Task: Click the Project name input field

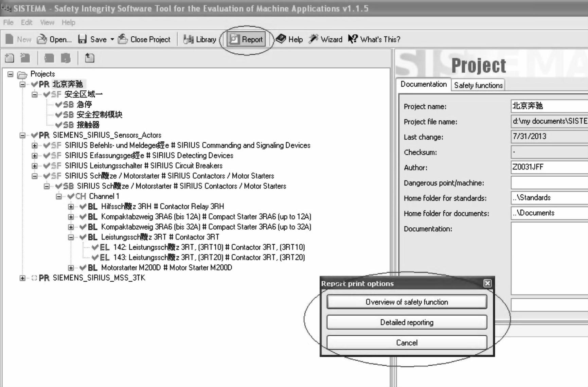Action: click(549, 106)
